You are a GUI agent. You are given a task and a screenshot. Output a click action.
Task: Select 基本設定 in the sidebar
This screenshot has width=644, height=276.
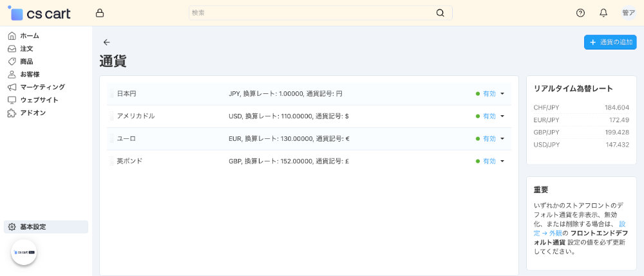(x=33, y=226)
